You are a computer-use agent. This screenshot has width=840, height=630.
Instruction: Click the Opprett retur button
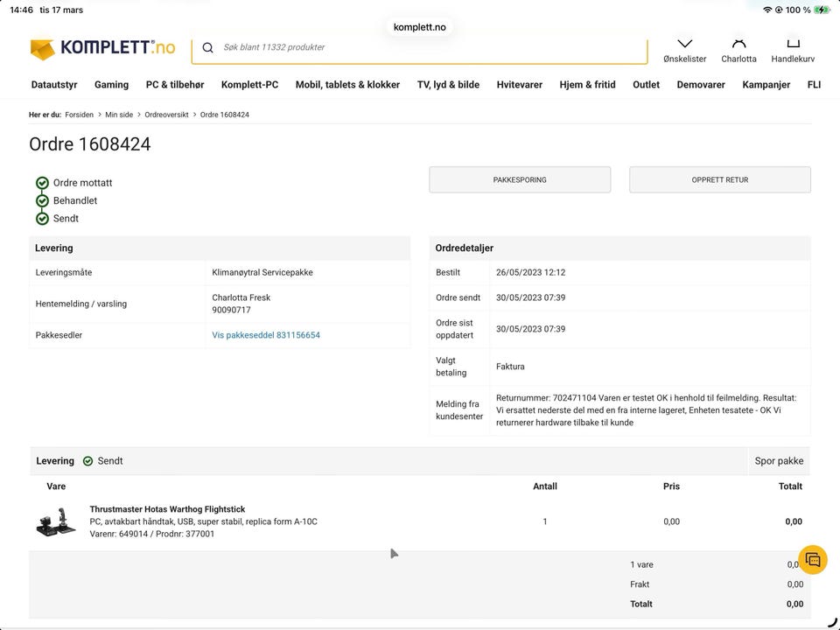(x=719, y=180)
